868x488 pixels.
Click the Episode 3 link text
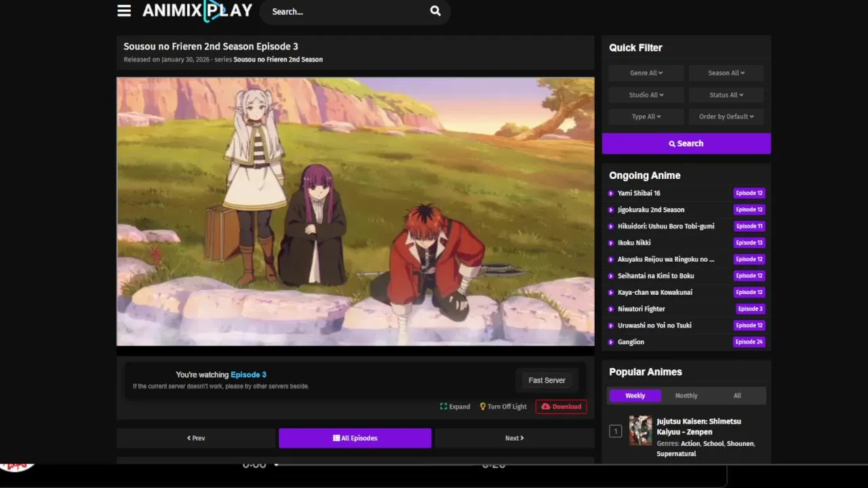(248, 375)
